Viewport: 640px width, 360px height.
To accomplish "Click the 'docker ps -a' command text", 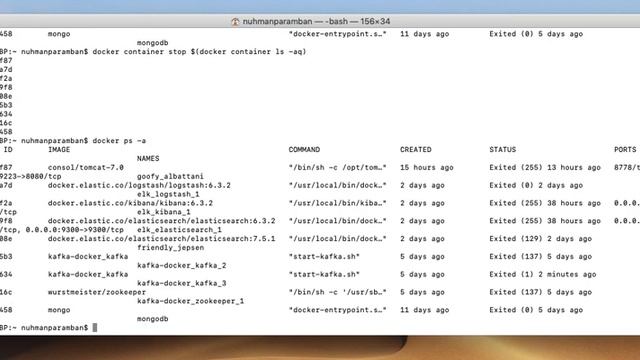I will pyautogui.click(x=119, y=141).
